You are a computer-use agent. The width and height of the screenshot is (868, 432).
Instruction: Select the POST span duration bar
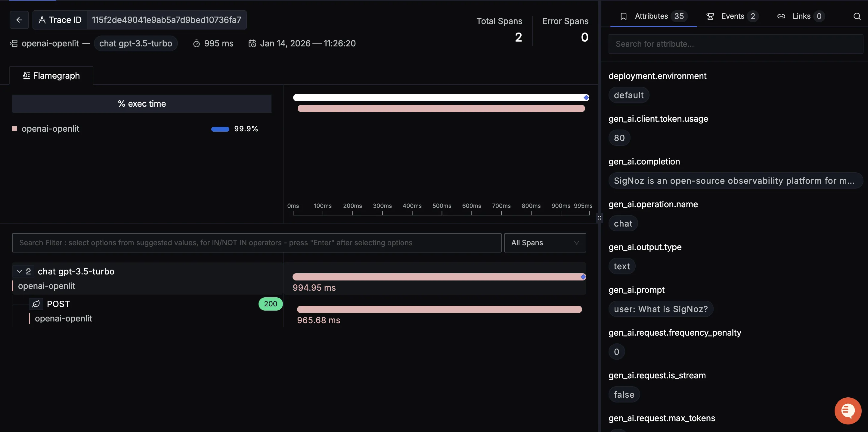(x=439, y=309)
